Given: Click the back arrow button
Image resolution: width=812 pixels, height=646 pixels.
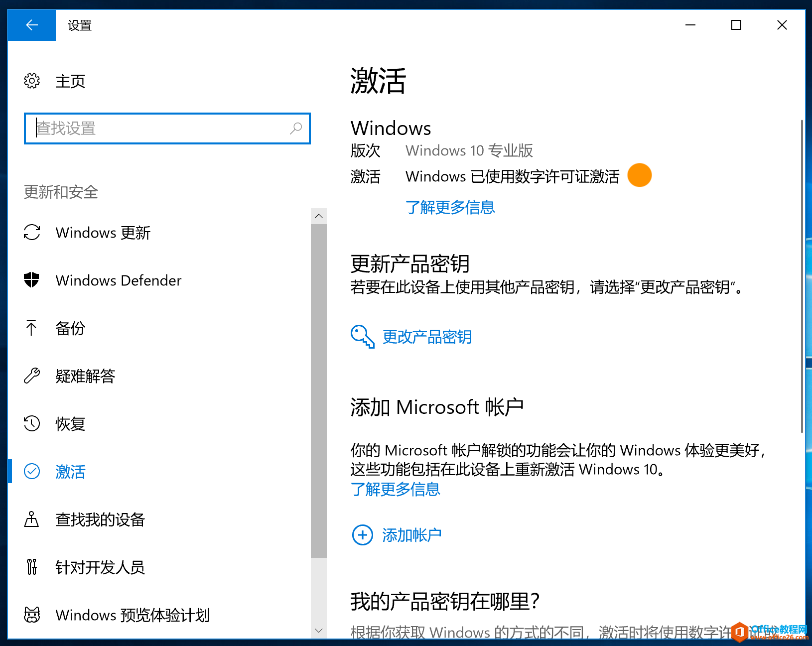Looking at the screenshot, I should point(31,25).
